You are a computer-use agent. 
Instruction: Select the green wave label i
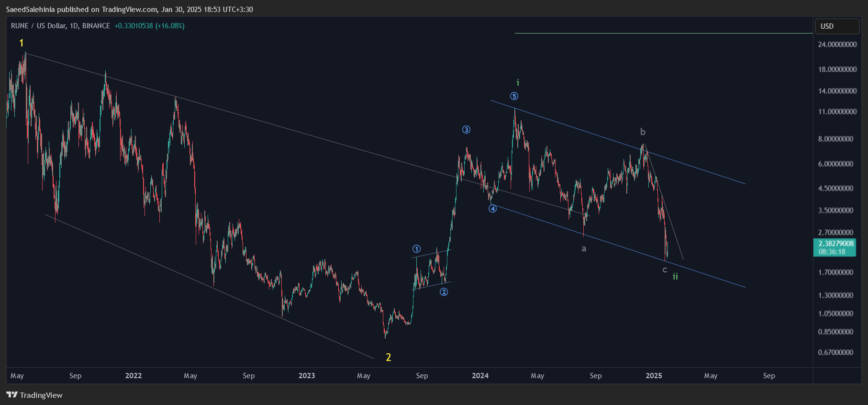[518, 82]
